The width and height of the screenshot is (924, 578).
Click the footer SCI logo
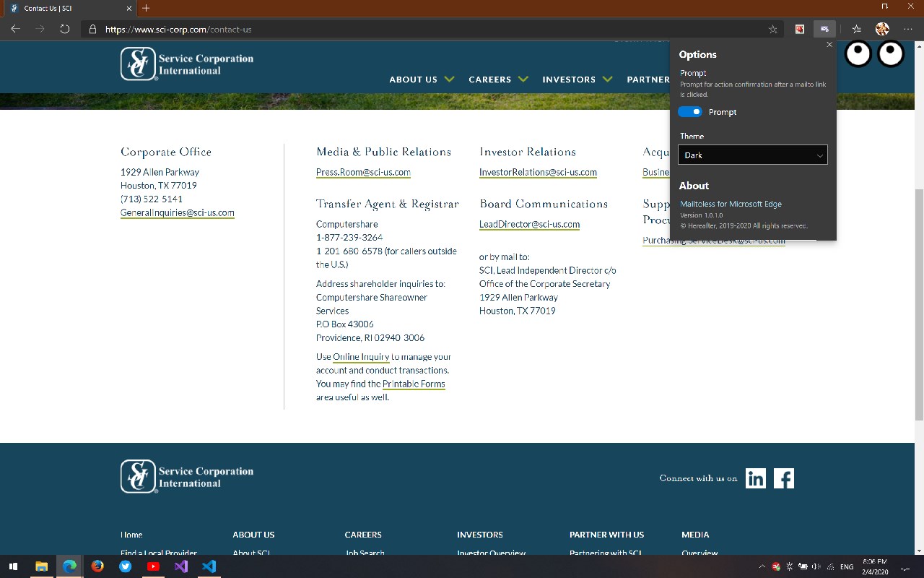[x=187, y=477]
